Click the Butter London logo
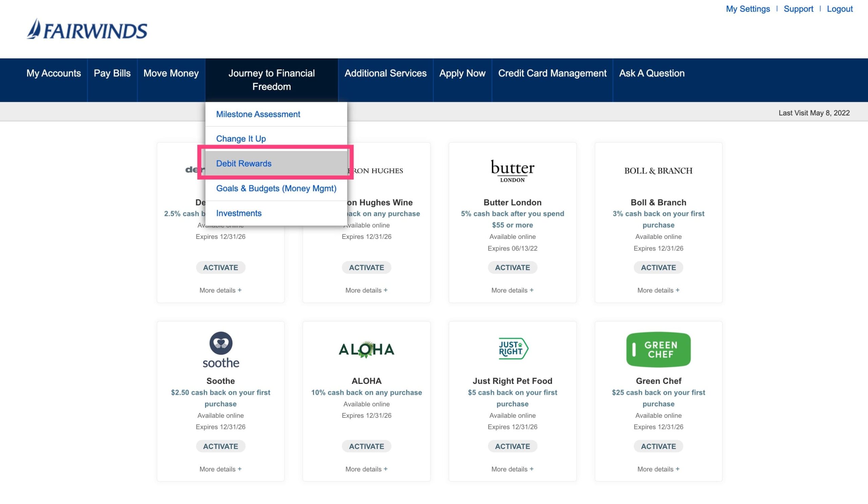Viewport: 868px width, 504px height. [x=512, y=170]
